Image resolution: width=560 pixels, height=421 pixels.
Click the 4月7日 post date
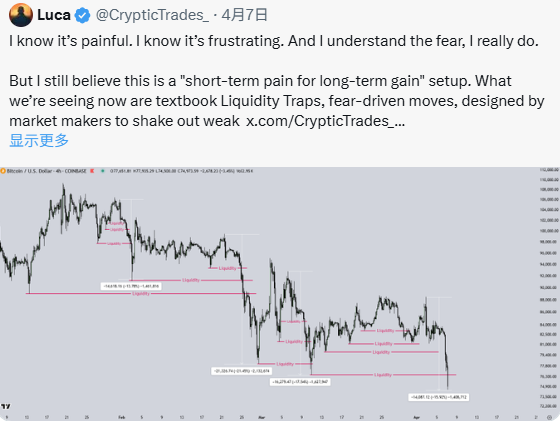click(244, 15)
